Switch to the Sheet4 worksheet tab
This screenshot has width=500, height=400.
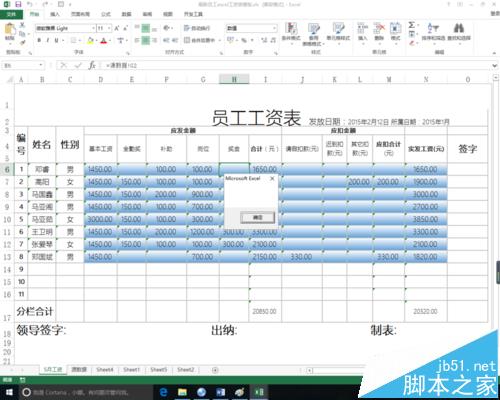click(x=105, y=370)
